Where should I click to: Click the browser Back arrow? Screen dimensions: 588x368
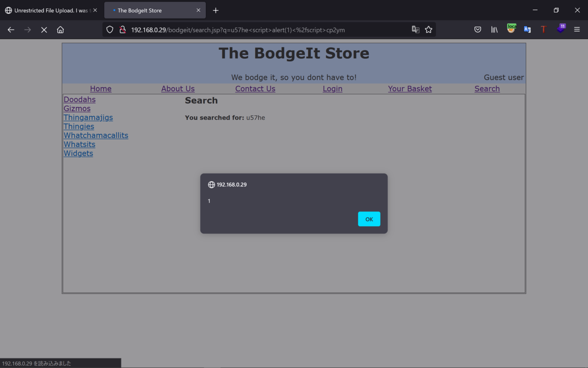[x=11, y=30]
